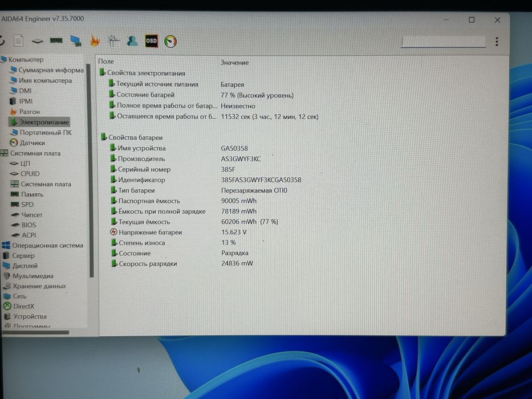Select Паспортная ёмкость row
The image size is (532, 399).
(184, 201)
